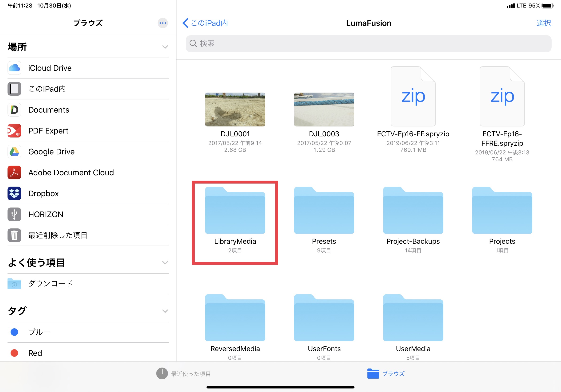Select the blue ブルー tag
This screenshot has width=561, height=392.
click(39, 332)
